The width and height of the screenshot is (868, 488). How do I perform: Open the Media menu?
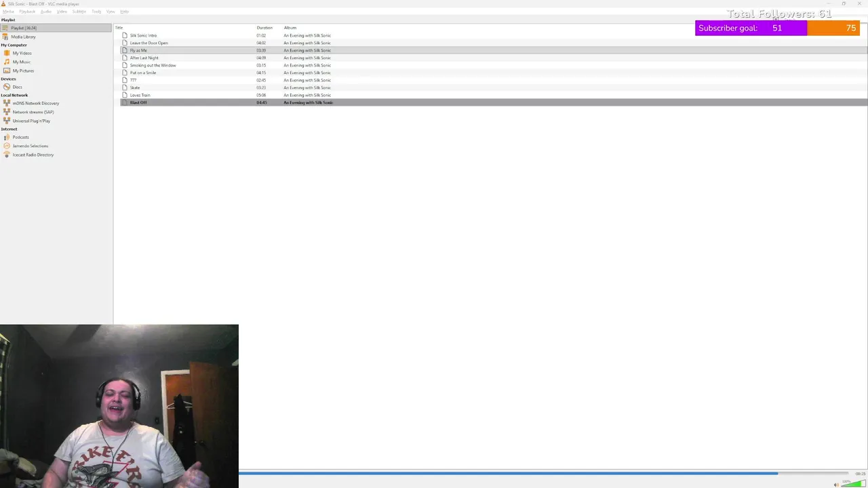pos(8,12)
